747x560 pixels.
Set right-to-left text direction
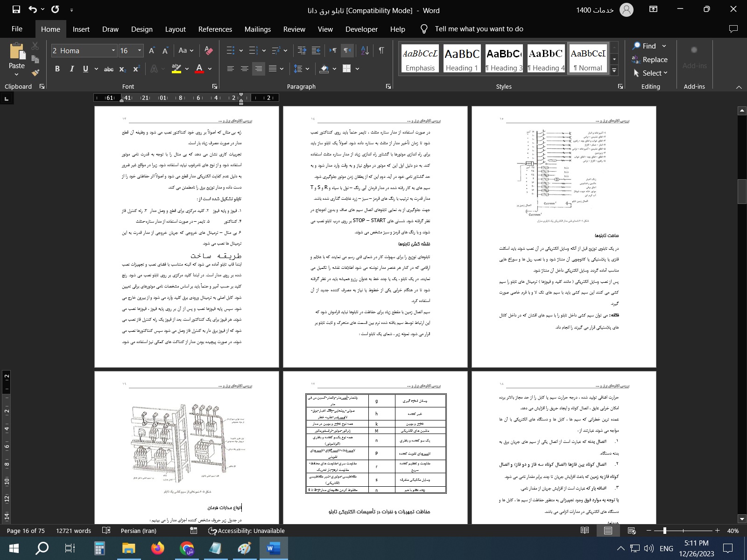click(347, 50)
